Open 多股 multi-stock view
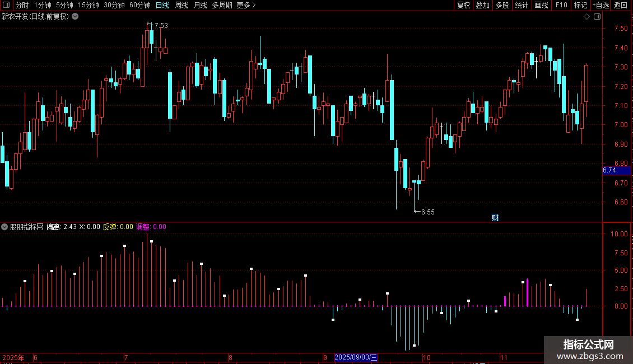The image size is (633, 364). click(502, 5)
